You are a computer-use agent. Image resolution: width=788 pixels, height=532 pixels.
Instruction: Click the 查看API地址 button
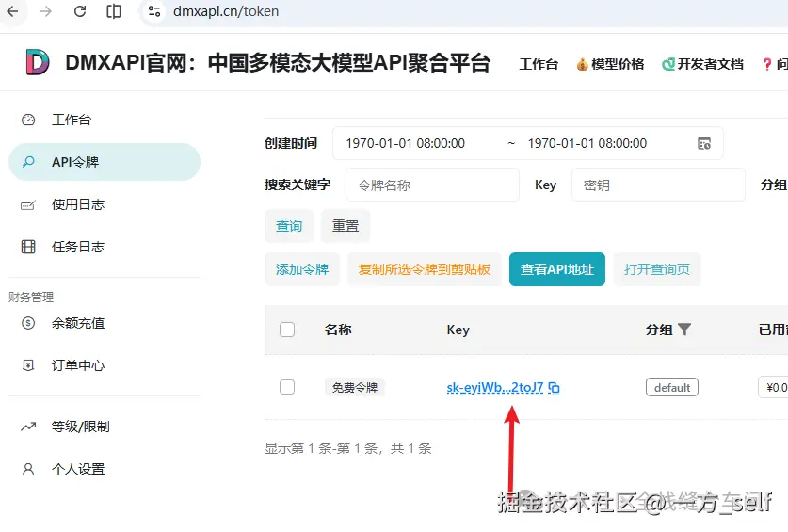(556, 269)
